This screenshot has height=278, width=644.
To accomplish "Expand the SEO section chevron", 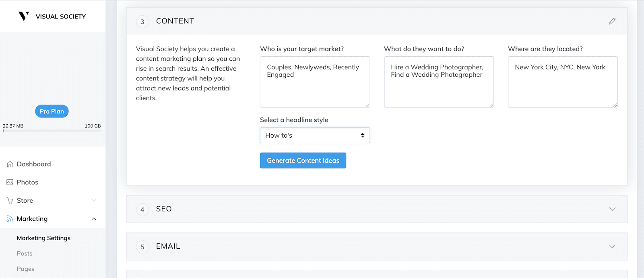I will click(x=612, y=209).
